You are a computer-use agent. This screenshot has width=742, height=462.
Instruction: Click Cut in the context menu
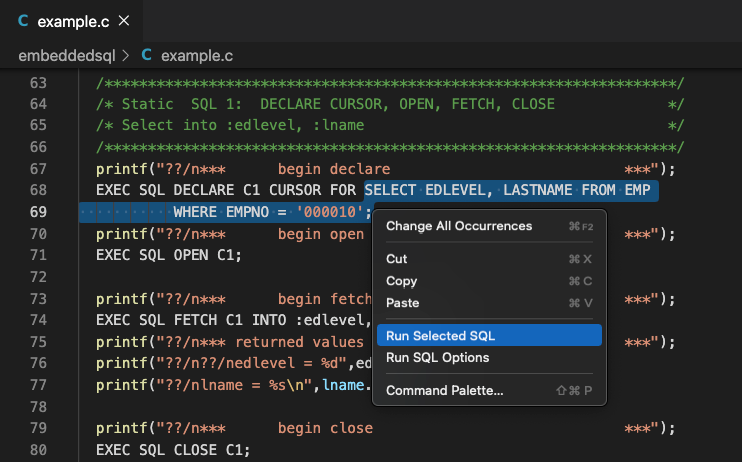pos(489,259)
